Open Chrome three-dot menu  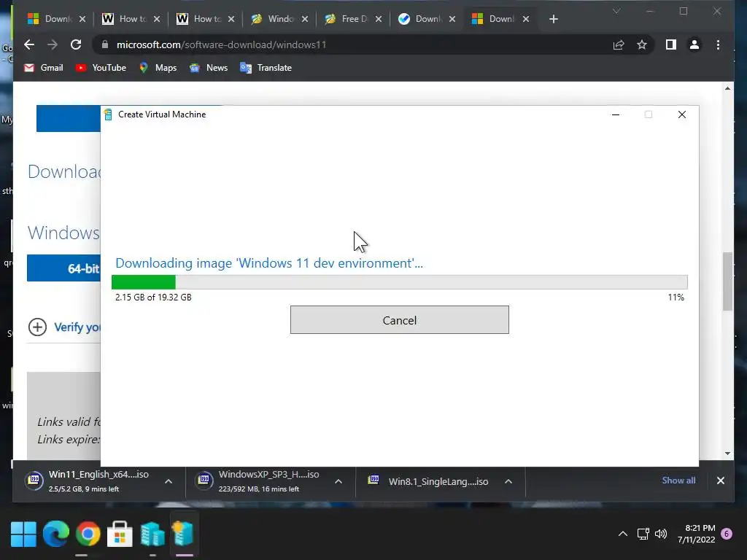[x=718, y=44]
